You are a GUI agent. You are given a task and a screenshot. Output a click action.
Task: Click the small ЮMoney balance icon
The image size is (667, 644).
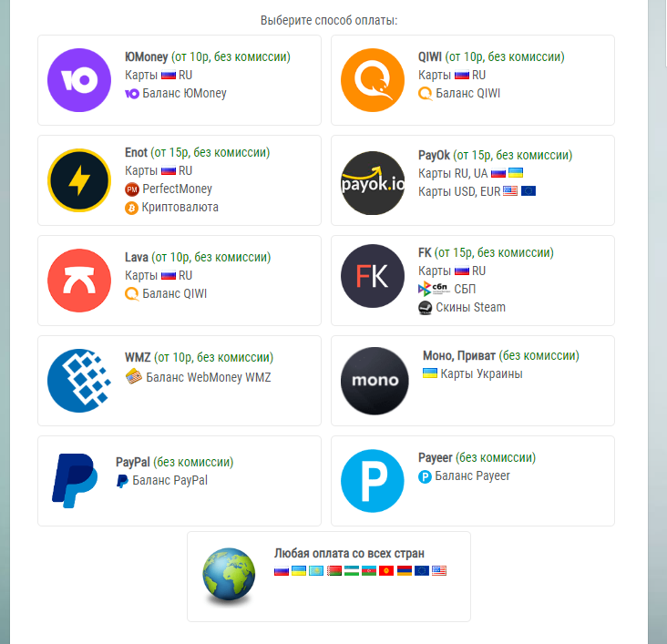pyautogui.click(x=132, y=94)
